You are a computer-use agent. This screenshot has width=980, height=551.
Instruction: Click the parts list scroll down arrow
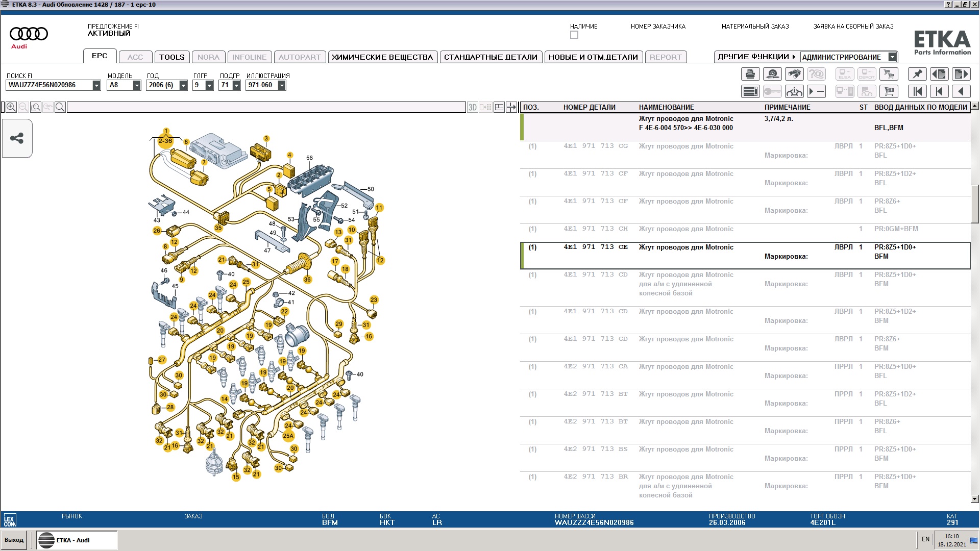click(x=974, y=499)
